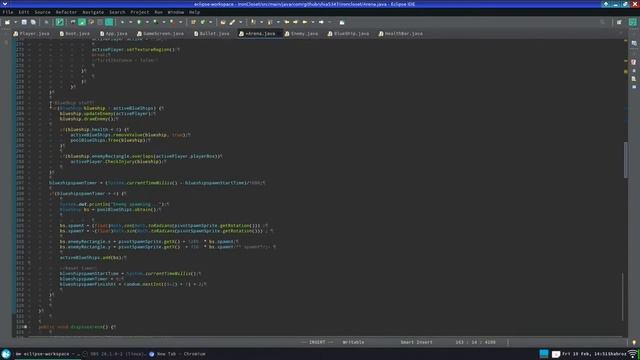
Task: Click the light bulb tip icon in status bar
Action: pyautogui.click(x=634, y=342)
